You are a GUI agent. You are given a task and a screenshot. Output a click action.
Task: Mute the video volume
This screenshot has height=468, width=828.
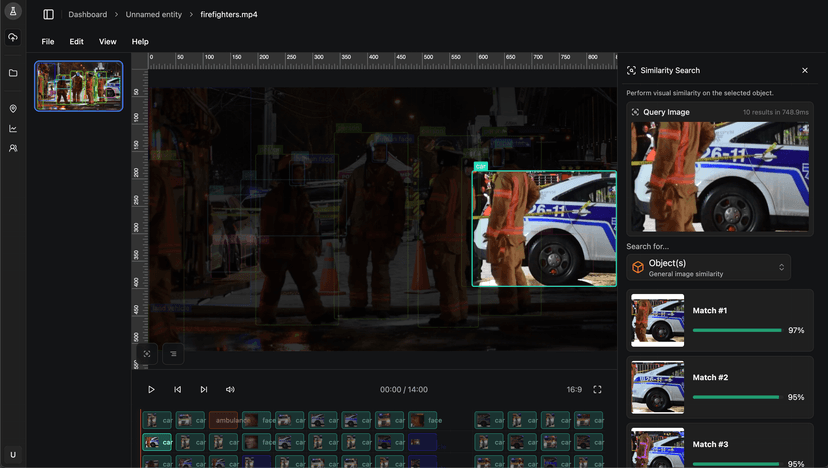[230, 390]
